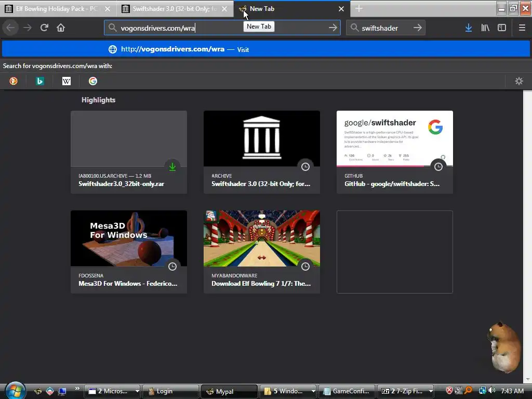532x399 pixels.
Task: Click the browser Forward arrow button
Action: (x=28, y=28)
